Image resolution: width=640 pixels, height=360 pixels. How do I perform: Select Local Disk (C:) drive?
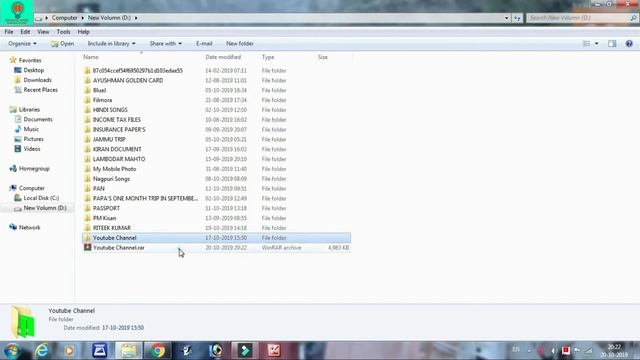(x=41, y=198)
